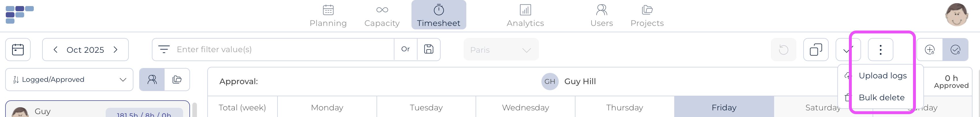This screenshot has width=980, height=117.
Task: Switch to approval mode icon
Action: pos(955,49)
